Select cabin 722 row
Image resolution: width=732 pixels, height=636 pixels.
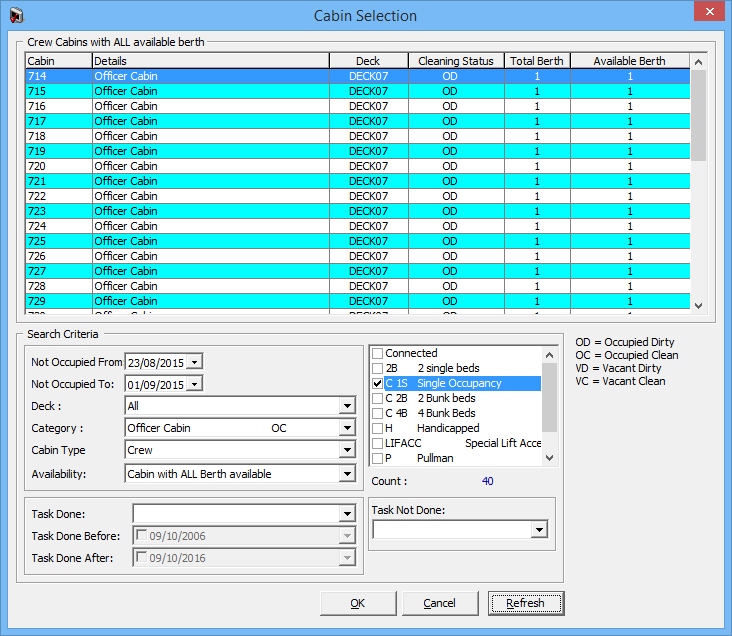(358, 196)
